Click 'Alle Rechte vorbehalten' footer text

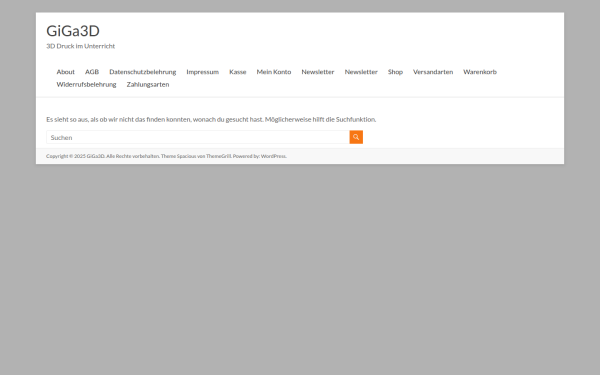coord(132,156)
